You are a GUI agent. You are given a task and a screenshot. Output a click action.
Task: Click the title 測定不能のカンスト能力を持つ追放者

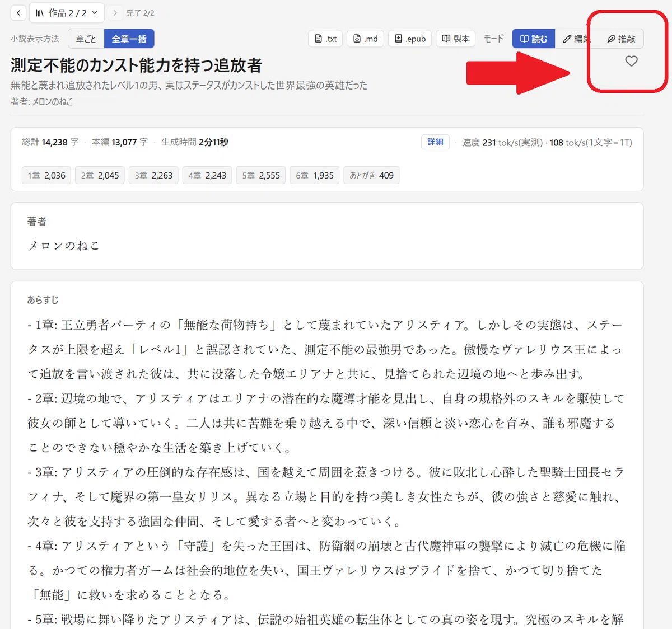coord(136,65)
